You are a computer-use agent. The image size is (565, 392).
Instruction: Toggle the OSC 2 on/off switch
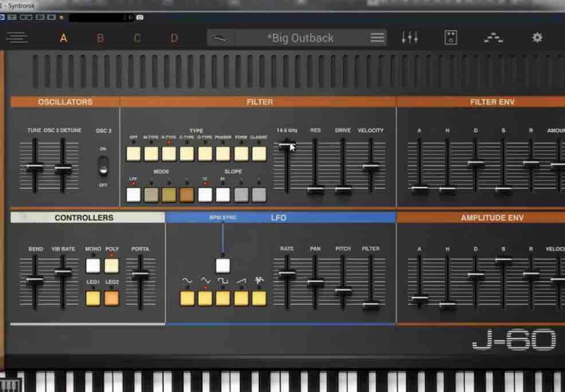click(103, 166)
